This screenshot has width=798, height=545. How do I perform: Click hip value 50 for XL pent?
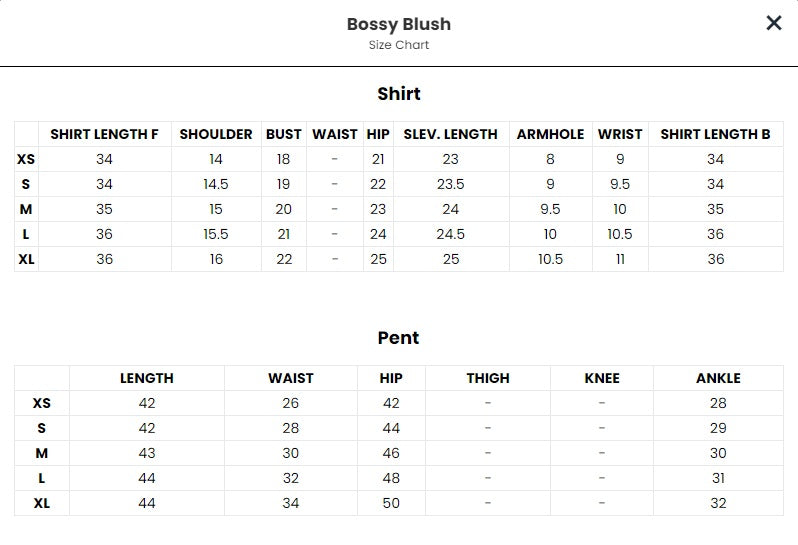pyautogui.click(x=391, y=503)
